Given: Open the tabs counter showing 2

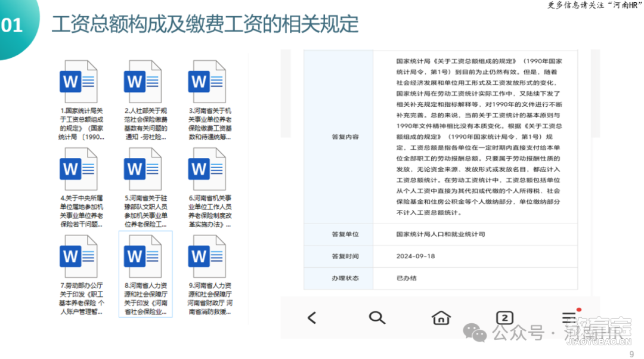Looking at the screenshot, I should point(505,317).
